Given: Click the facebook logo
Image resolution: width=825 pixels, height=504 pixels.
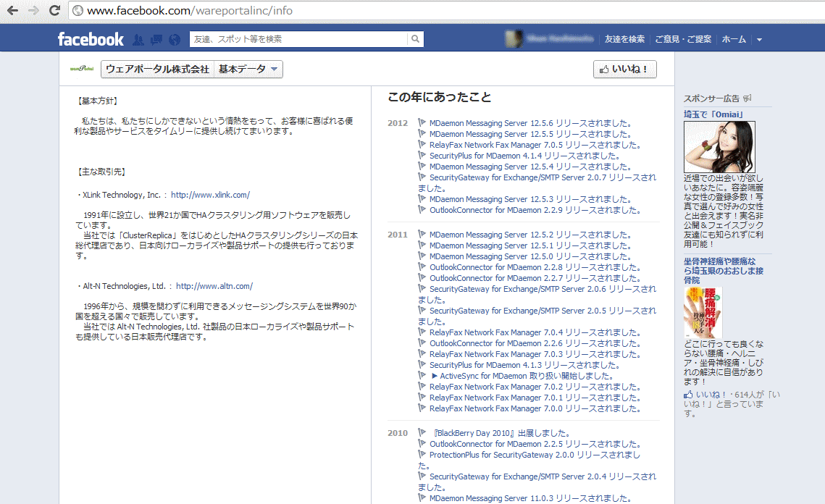Looking at the screenshot, I should click(x=91, y=39).
